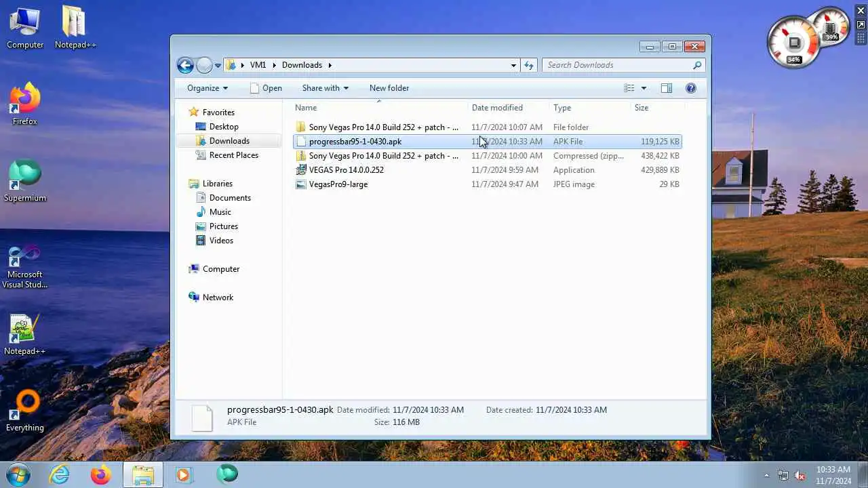Sort by the Size column header
This screenshot has width=868, height=488.
click(x=657, y=108)
